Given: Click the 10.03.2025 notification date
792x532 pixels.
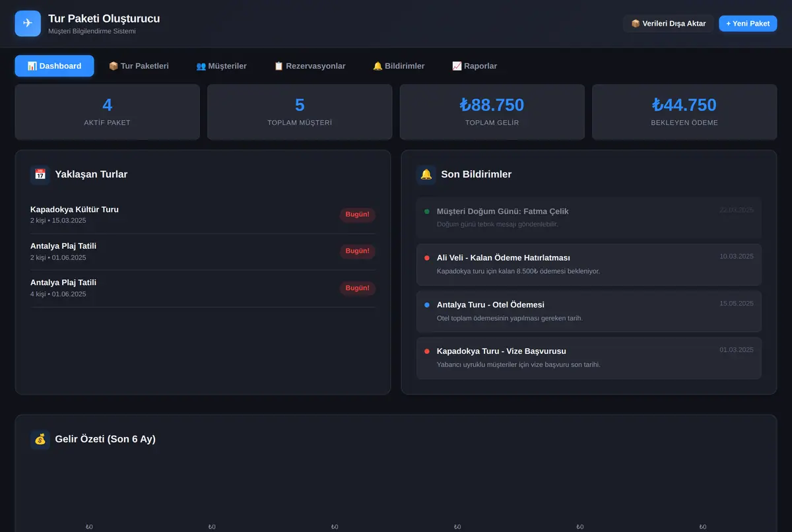Looking at the screenshot, I should (737, 256).
